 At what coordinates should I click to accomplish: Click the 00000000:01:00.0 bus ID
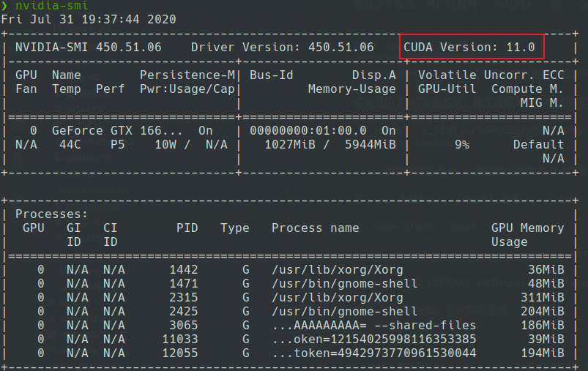click(308, 130)
